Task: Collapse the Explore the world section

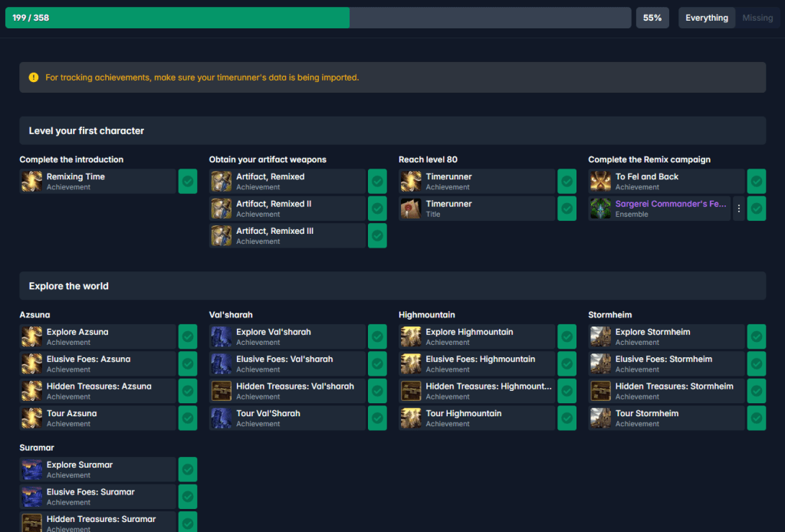Action: [x=392, y=286]
